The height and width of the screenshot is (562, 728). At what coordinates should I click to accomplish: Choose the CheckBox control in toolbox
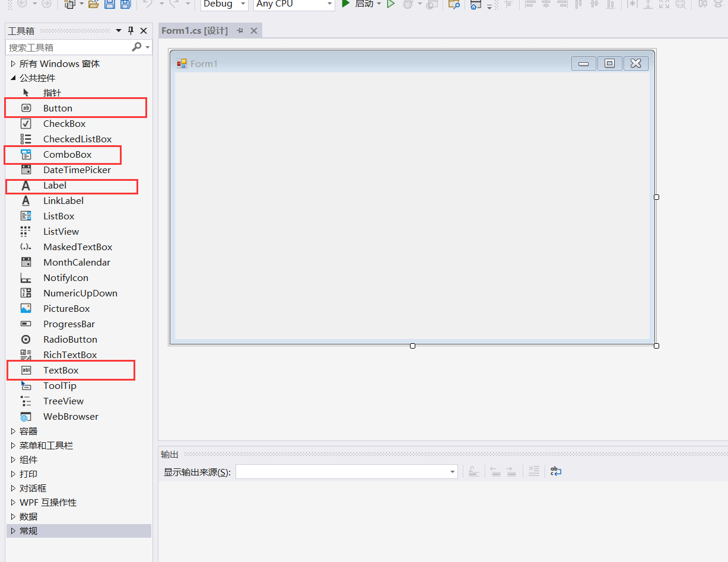coord(78,123)
